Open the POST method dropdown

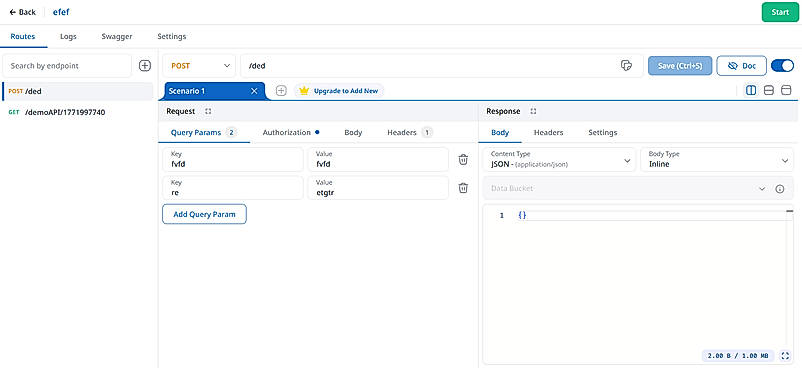click(x=199, y=66)
